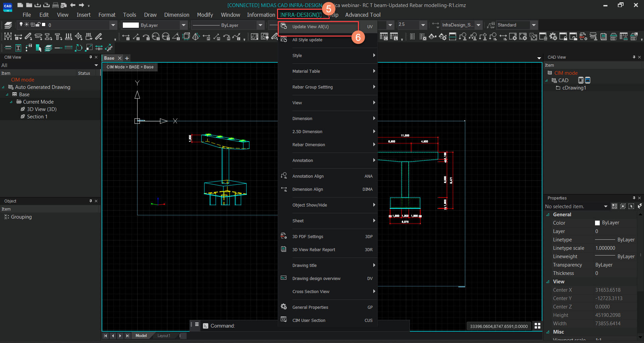Click the Open folder icon in quick access bar
The width and height of the screenshot is (644, 343).
[29, 5]
